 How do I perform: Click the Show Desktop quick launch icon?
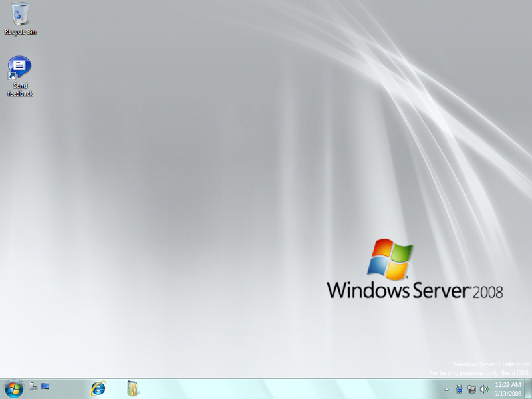(45, 386)
